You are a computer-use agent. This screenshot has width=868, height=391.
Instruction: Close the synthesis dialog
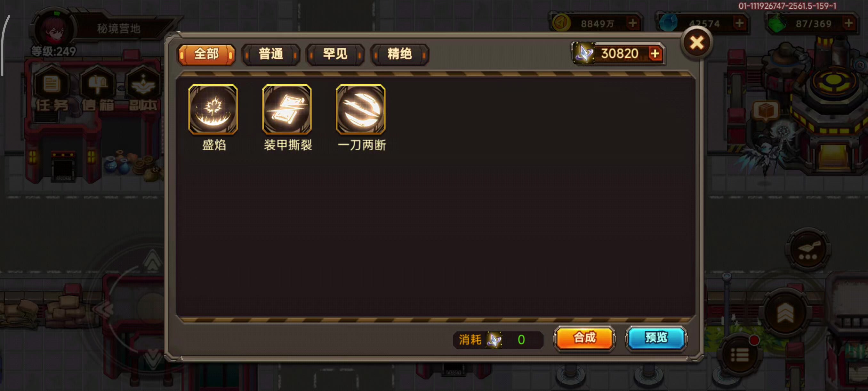click(x=696, y=43)
